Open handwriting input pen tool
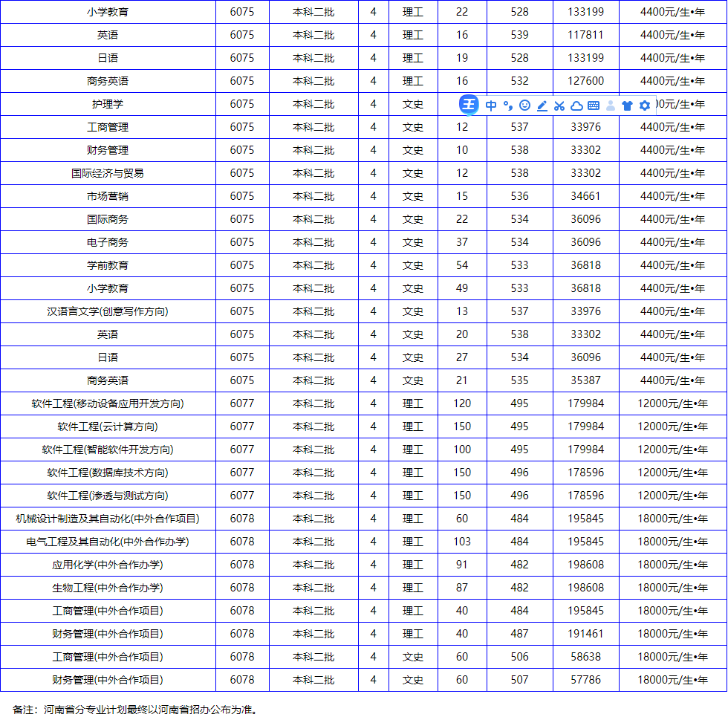This screenshot has width=728, height=717. tap(542, 106)
